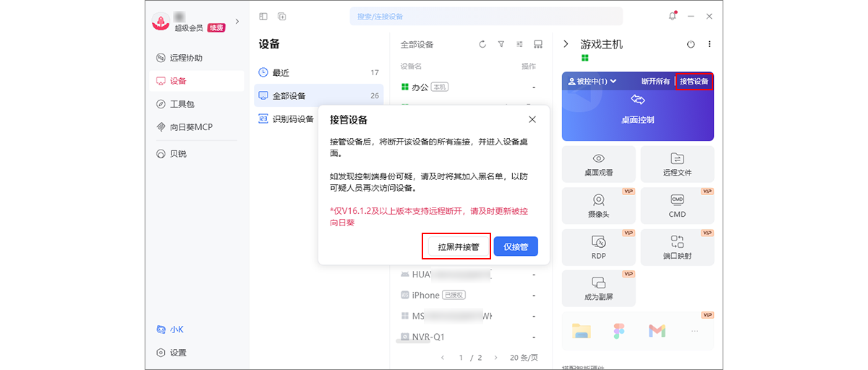The image size is (868, 370).
Task: Click the power icon for 游戏主机
Action: point(691,44)
